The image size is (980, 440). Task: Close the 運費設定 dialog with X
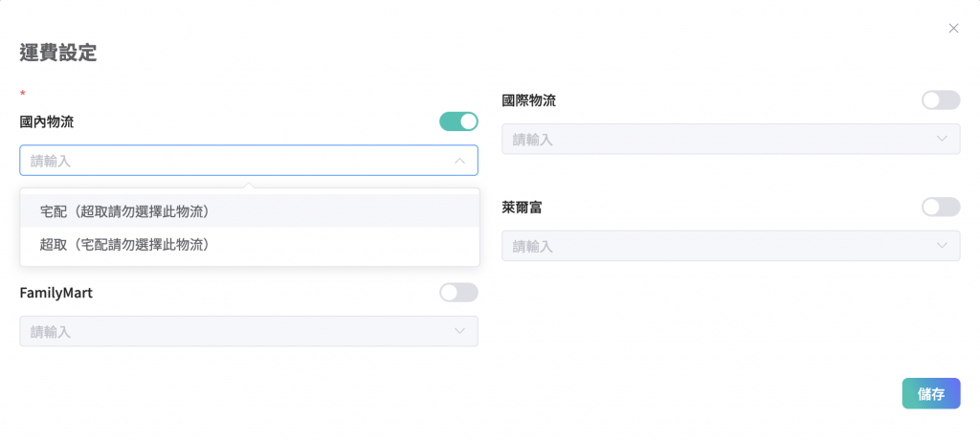click(x=953, y=29)
